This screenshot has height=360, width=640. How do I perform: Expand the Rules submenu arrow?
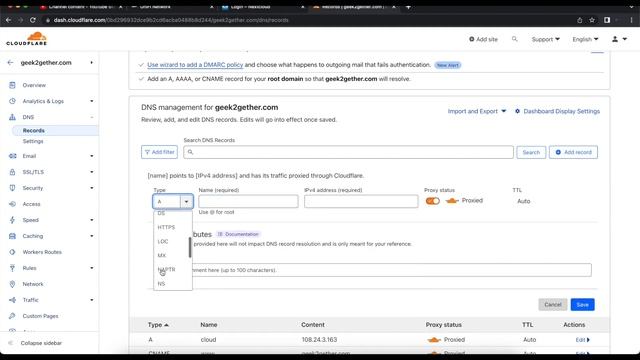tap(91, 268)
